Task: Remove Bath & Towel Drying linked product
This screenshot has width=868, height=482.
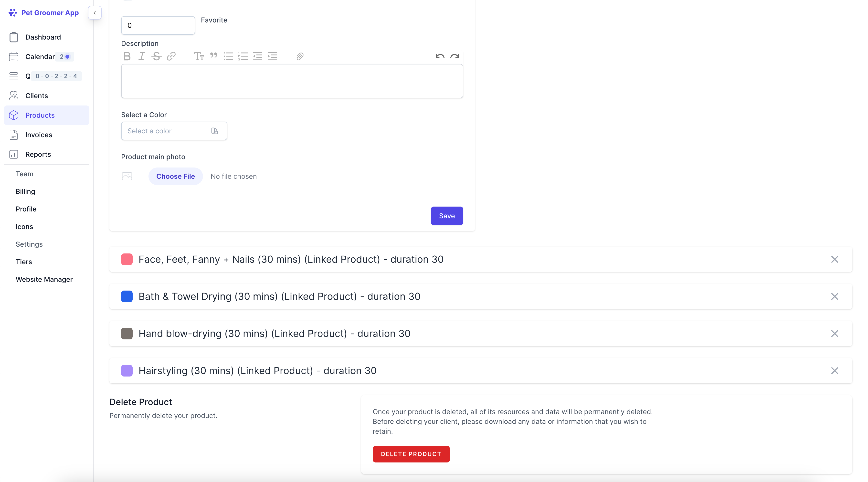Action: [x=834, y=296]
